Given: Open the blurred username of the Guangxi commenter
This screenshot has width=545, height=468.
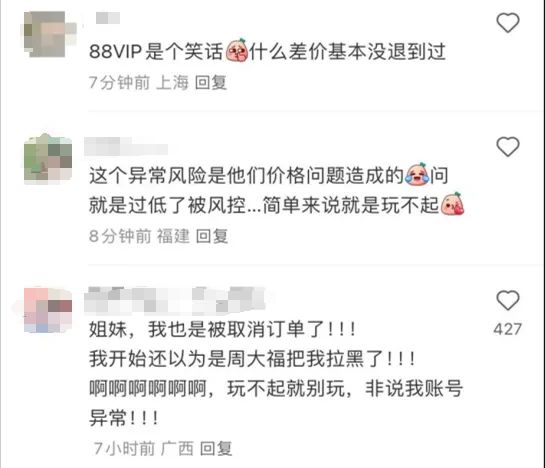Looking at the screenshot, I should pos(174,300).
